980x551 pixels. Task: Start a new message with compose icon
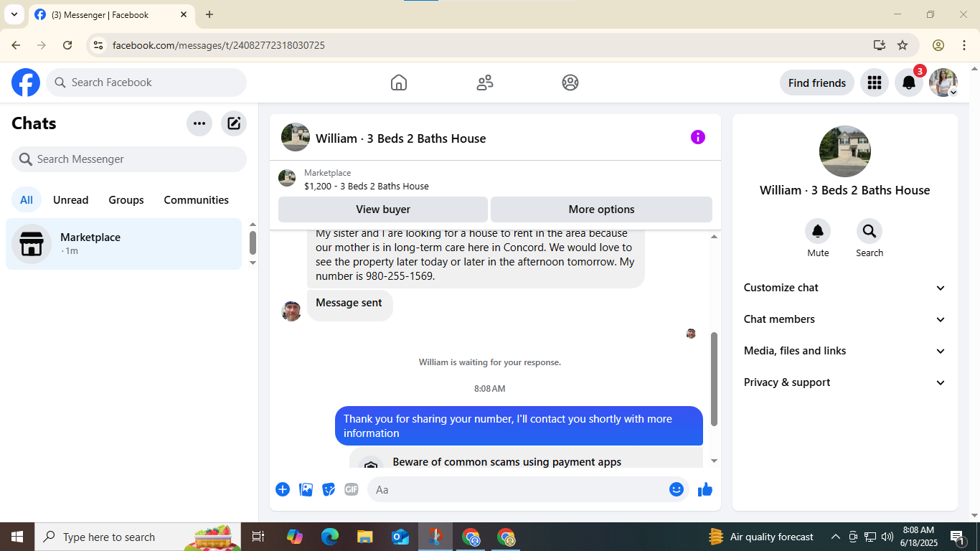pos(234,123)
